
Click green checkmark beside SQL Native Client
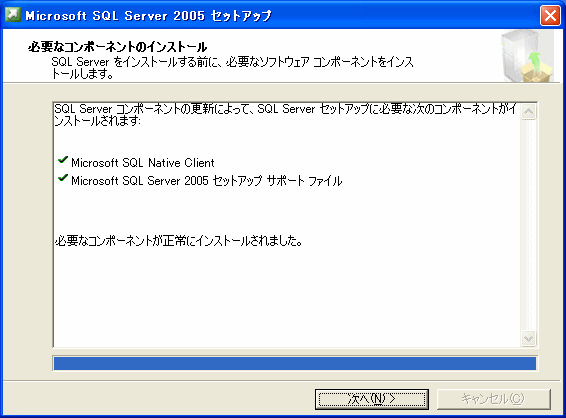(x=63, y=160)
